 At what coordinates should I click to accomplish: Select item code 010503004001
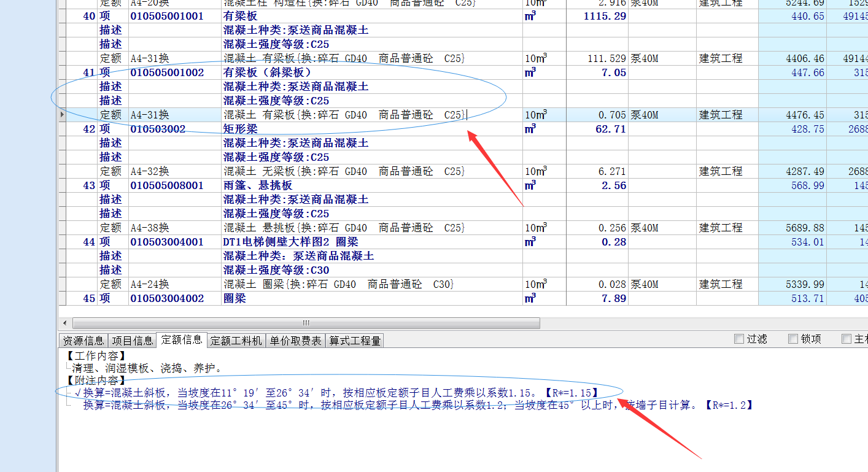167,242
